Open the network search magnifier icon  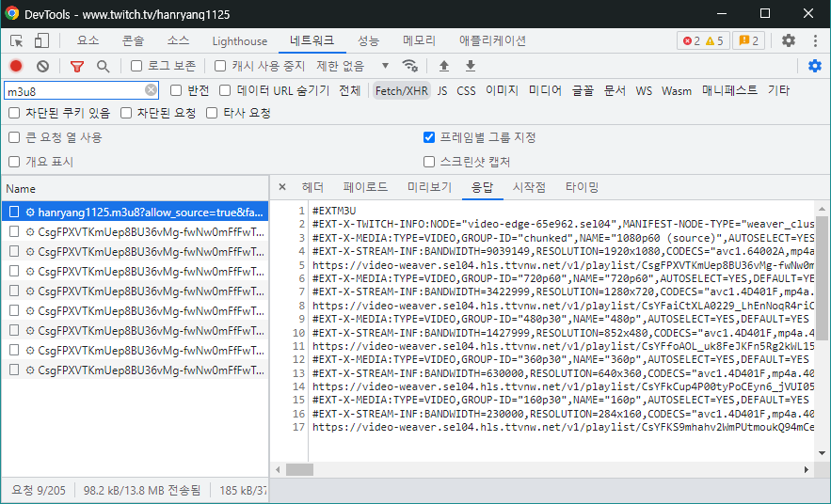coord(103,66)
